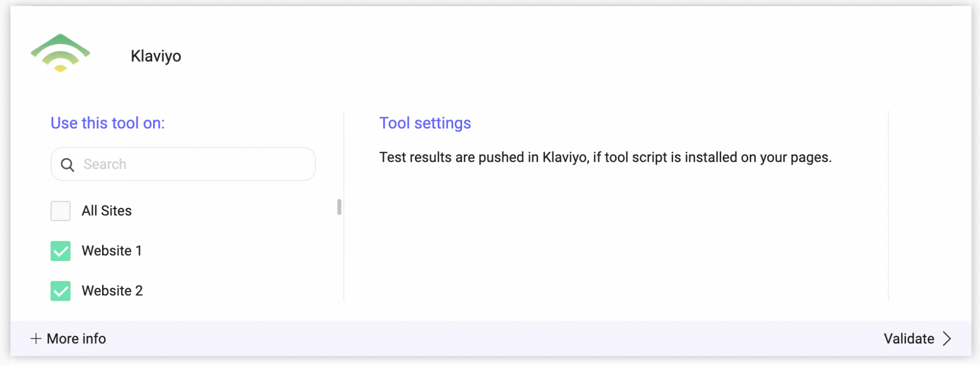
Task: Expand the More info section
Action: click(68, 338)
